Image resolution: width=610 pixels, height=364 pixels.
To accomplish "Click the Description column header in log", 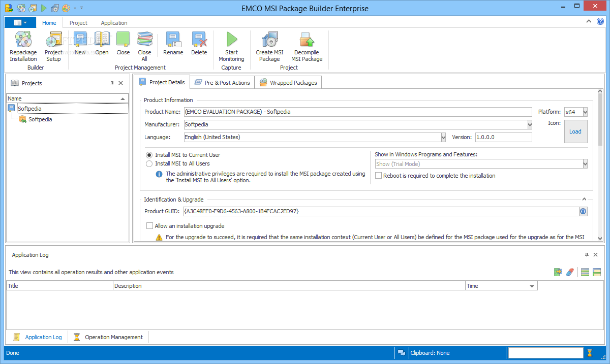I will (x=289, y=286).
